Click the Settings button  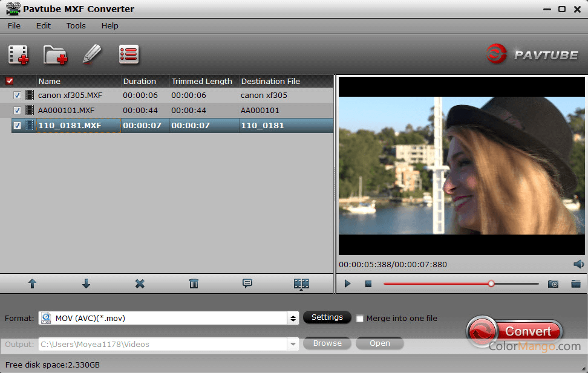tap(327, 317)
